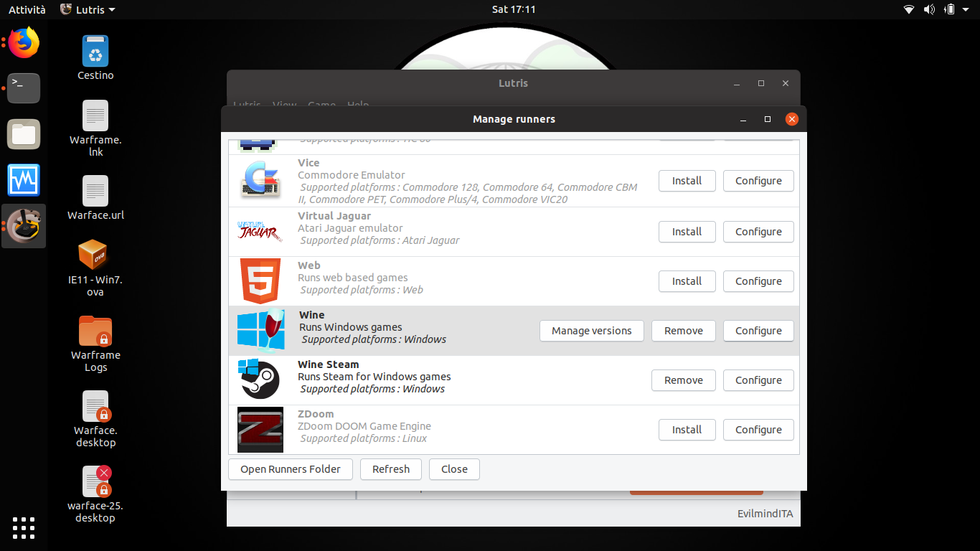Screen dimensions: 980x551
Task: Select the Vice runner name text
Action: pyautogui.click(x=308, y=163)
